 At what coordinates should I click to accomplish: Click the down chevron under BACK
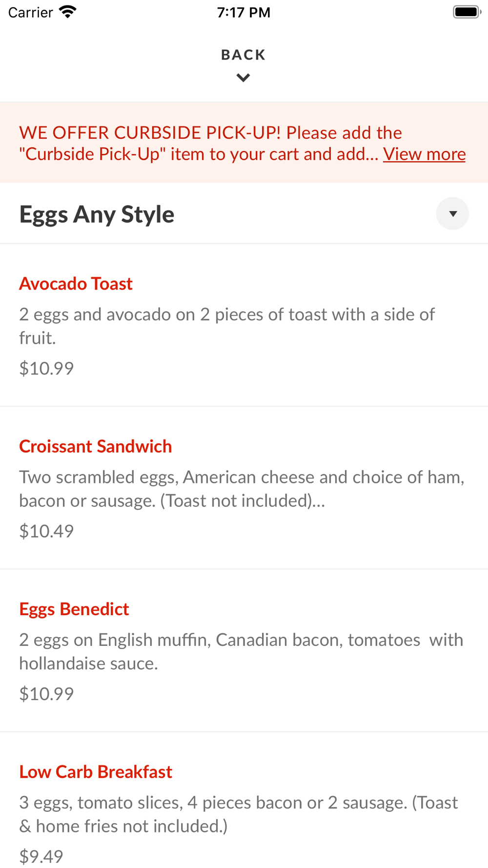[243, 78]
